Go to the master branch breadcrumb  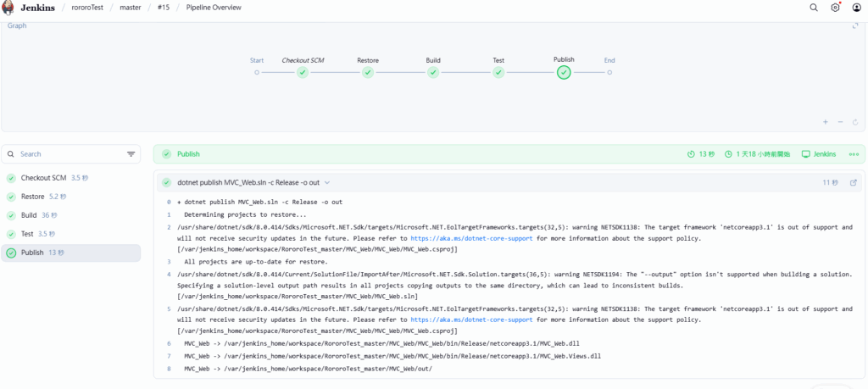pyautogui.click(x=131, y=8)
